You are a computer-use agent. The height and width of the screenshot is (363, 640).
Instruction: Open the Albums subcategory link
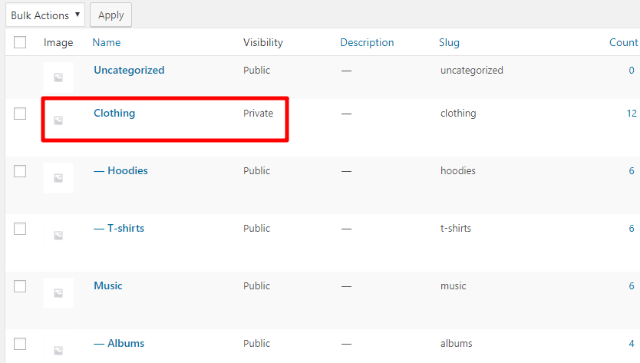(x=119, y=343)
